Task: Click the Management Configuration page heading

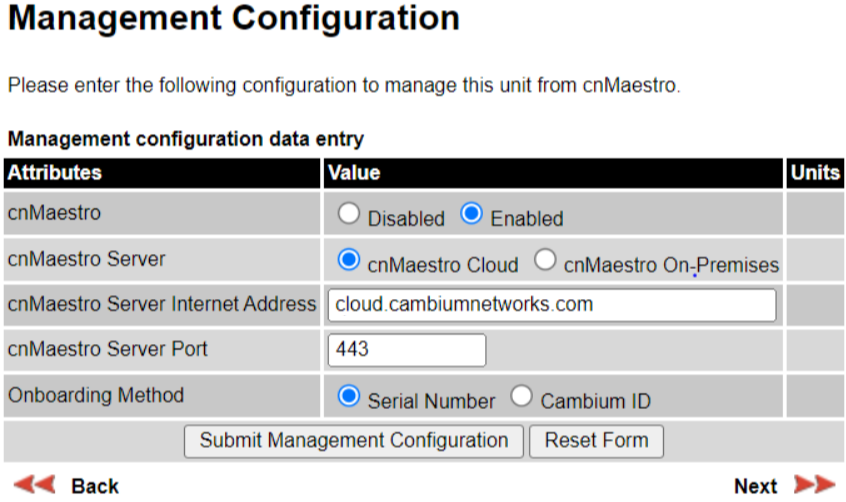Action: pyautogui.click(x=234, y=18)
